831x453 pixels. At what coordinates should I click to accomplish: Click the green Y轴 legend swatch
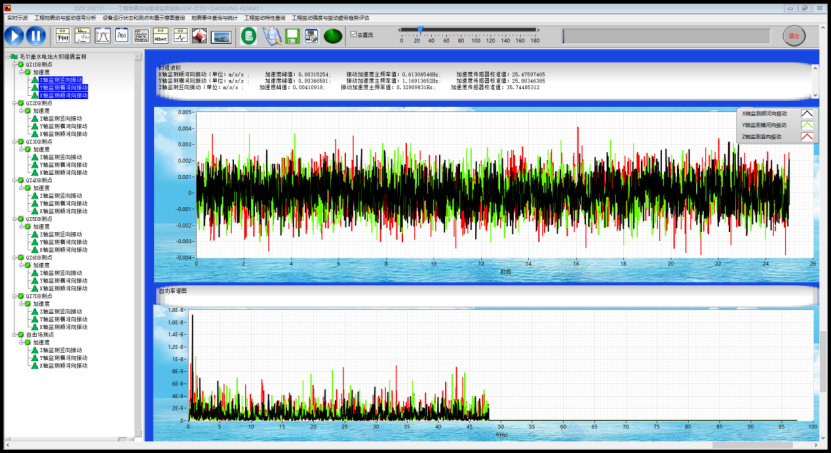[x=807, y=125]
